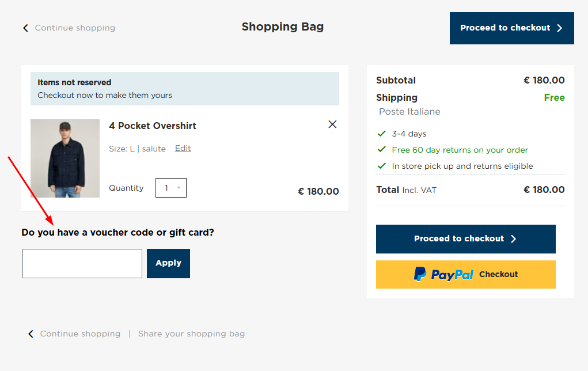Select Continue shopping at the top
The width and height of the screenshot is (588, 371).
(75, 28)
